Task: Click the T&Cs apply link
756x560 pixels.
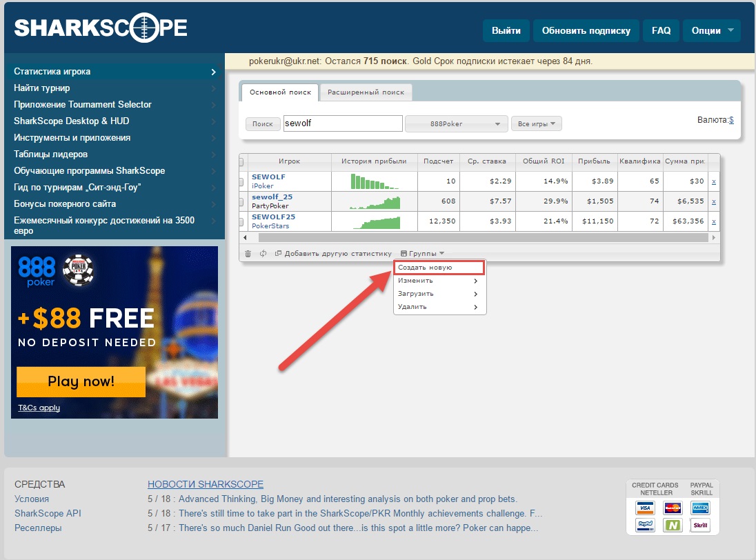Action: coord(39,408)
